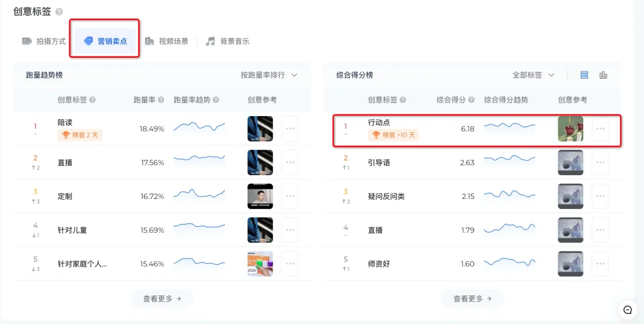The width and height of the screenshot is (644, 324).
Task: Click 查看更多 under 综合得分榜
Action: tap(472, 298)
